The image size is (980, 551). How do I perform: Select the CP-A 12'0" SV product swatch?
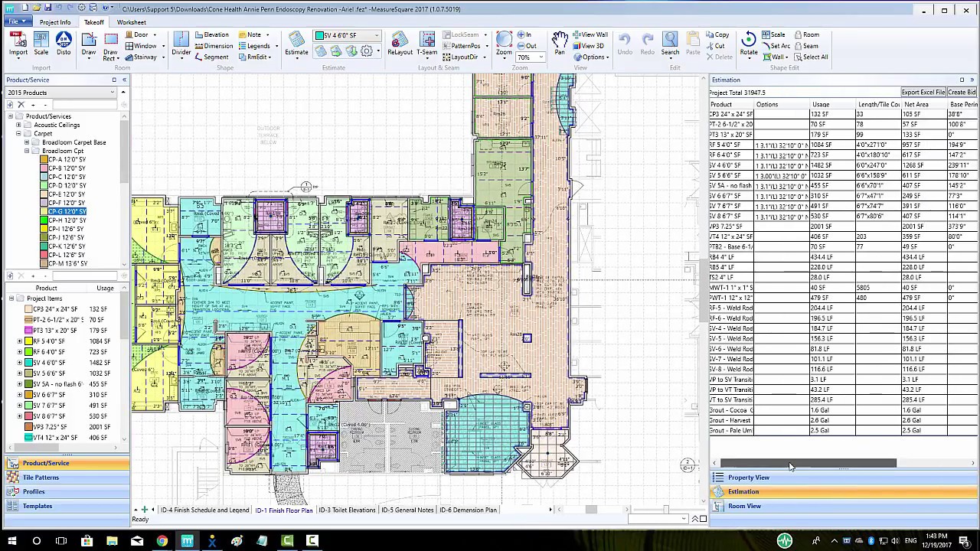(64, 159)
